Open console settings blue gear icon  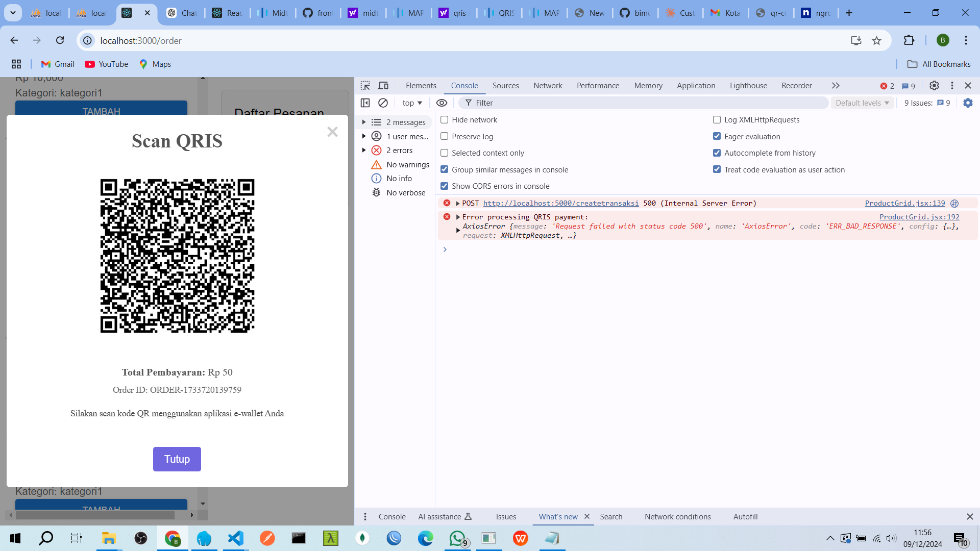968,103
